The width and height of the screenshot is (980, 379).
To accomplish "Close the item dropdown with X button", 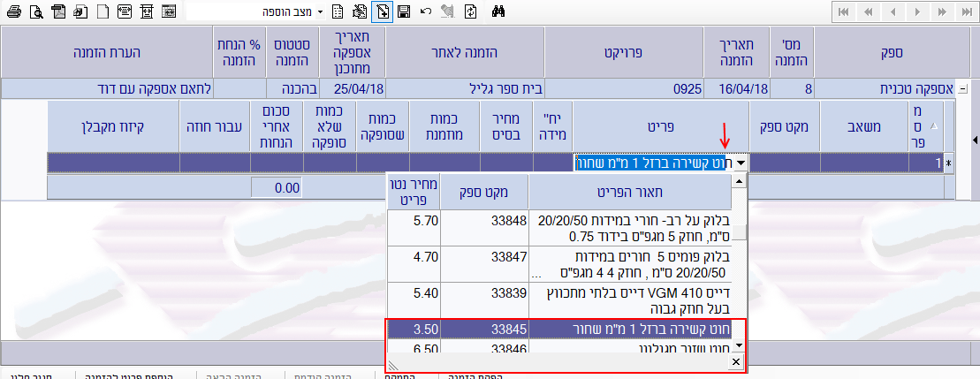I will [x=735, y=362].
